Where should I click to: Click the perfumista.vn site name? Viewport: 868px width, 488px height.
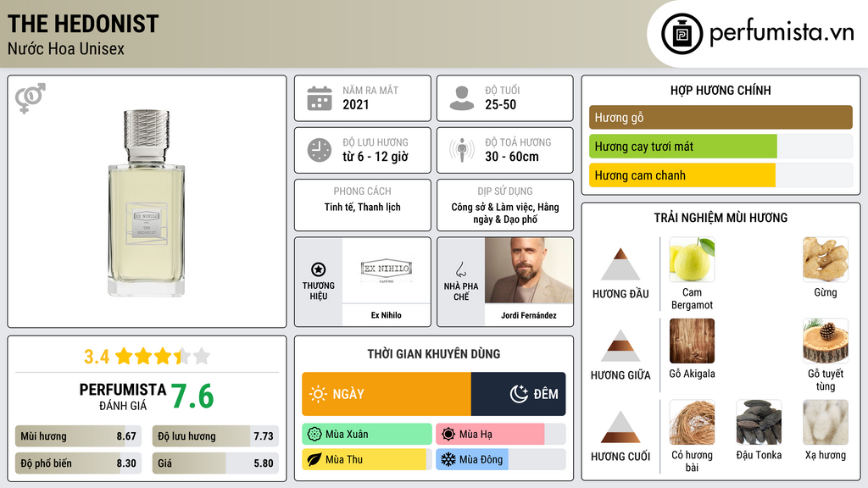(x=782, y=33)
